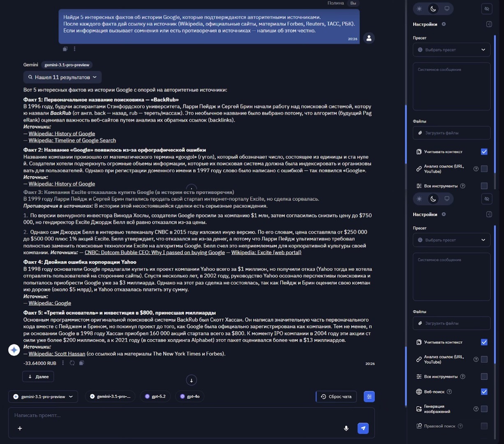Select the truncated gemini-3.1-pro-... model chip
The width and height of the screenshot is (504, 444).
coord(110,397)
